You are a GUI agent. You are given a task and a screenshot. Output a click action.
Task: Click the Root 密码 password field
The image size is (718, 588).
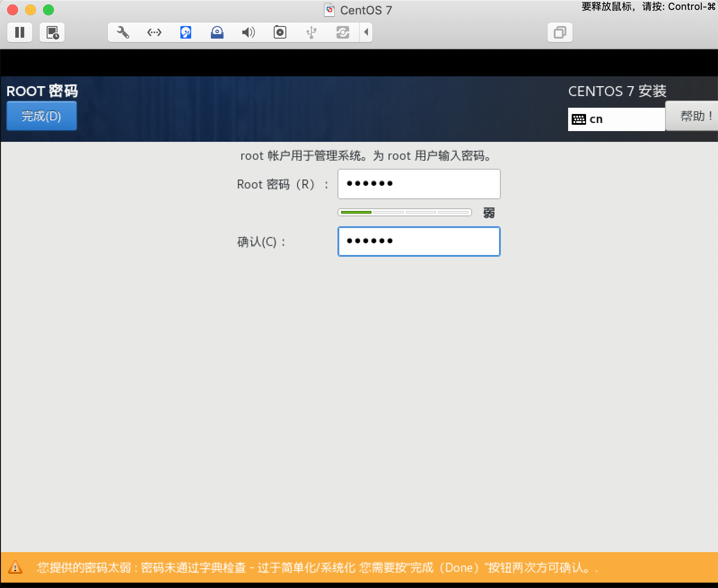[x=419, y=184]
